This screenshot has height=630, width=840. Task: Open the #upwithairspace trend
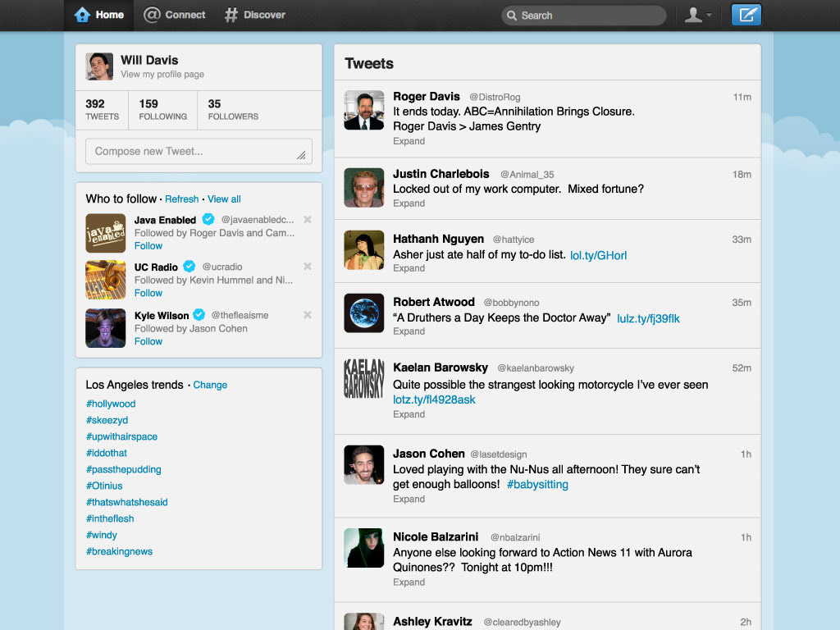click(121, 436)
